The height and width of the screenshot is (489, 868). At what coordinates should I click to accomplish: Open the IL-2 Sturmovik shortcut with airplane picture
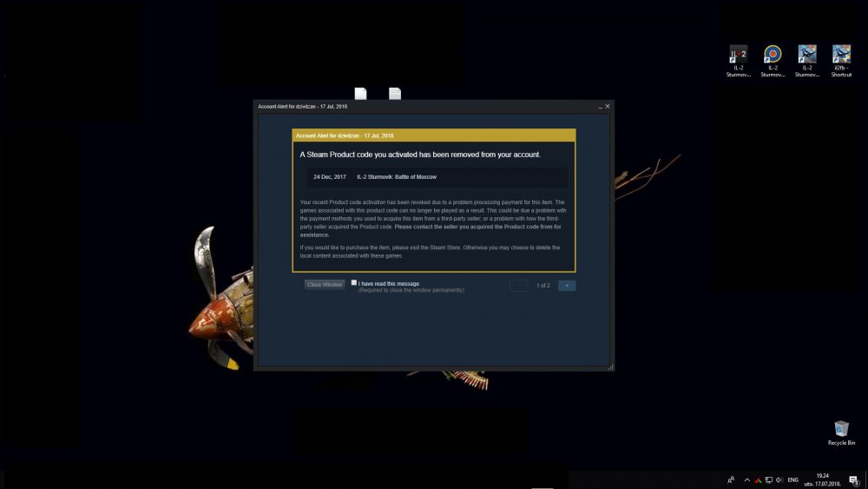coord(807,60)
